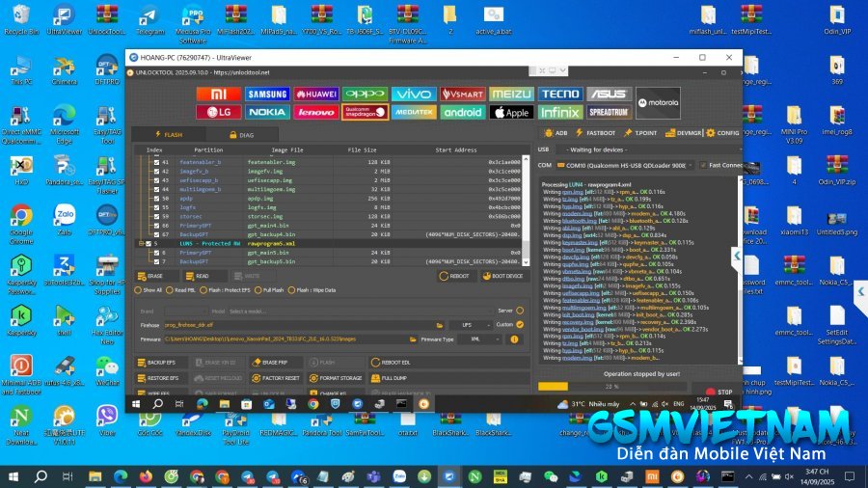Uncheck LUN5 Protected RW checkbox
This screenshot has width=868, height=488.
(x=149, y=243)
